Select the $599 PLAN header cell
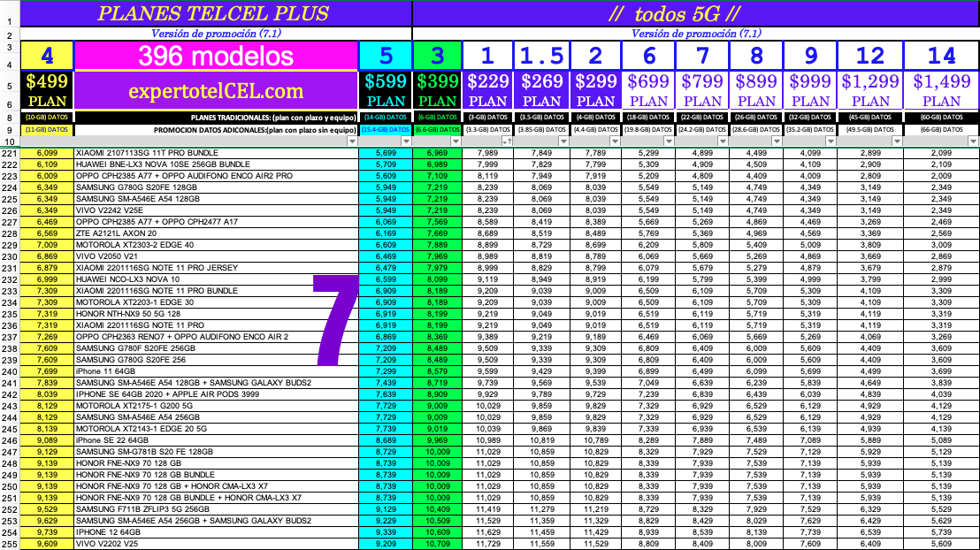Image resolution: width=980 pixels, height=550 pixels. tap(386, 90)
